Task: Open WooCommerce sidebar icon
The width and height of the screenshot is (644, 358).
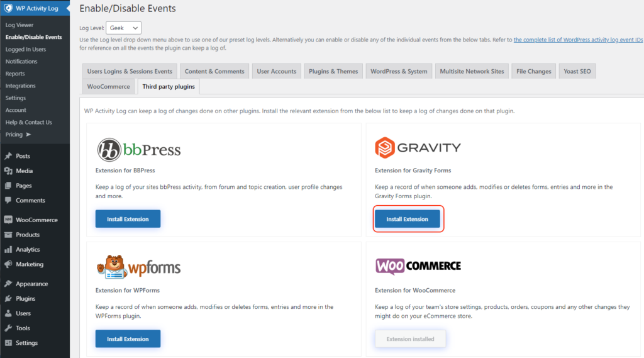Action: [8, 220]
